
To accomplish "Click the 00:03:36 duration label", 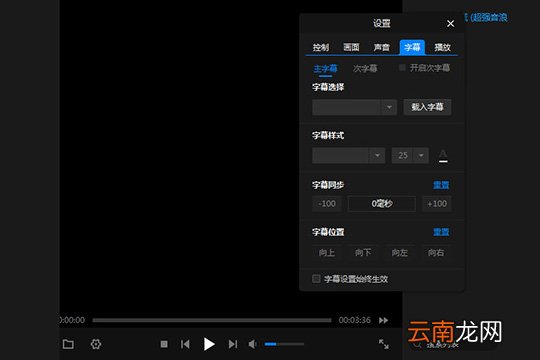I will click(x=354, y=320).
